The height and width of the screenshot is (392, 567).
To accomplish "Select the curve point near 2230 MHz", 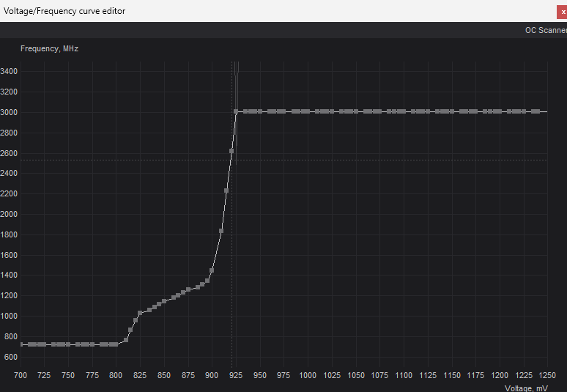I will click(226, 191).
